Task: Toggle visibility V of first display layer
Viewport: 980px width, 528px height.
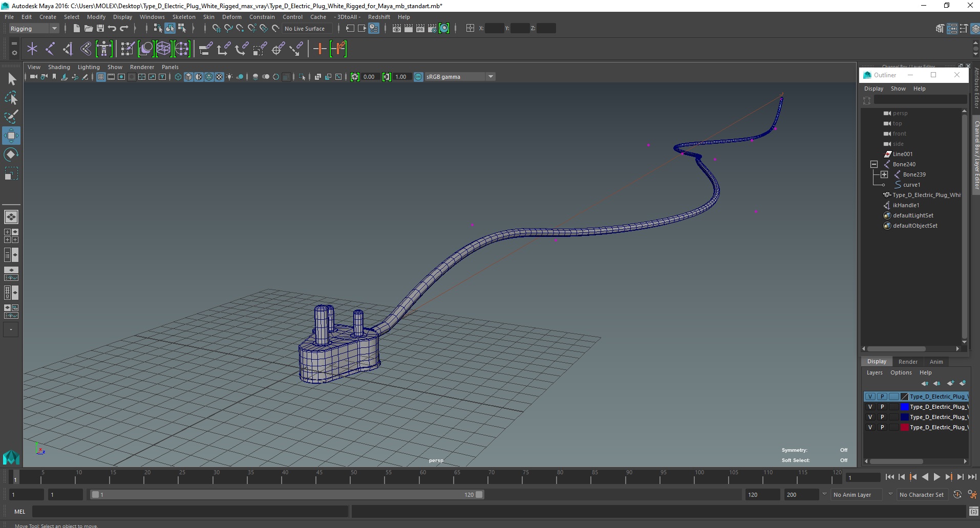Action: (x=870, y=397)
